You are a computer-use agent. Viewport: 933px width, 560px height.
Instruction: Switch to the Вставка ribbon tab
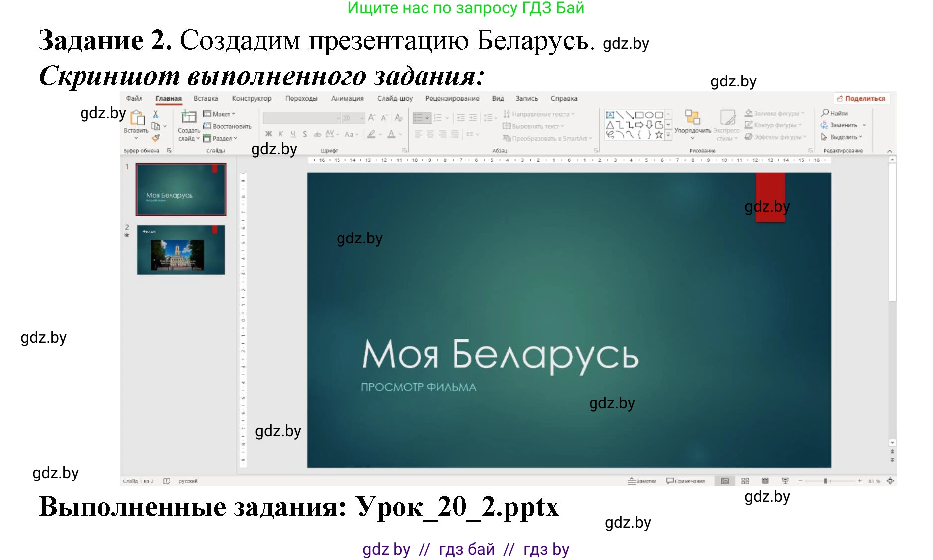tap(205, 98)
